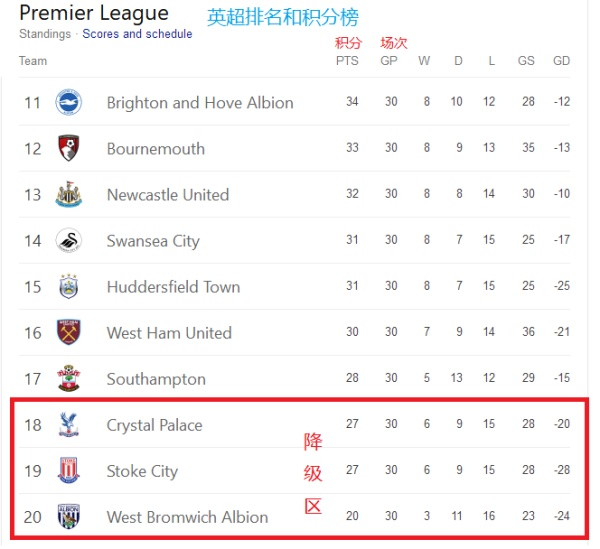The image size is (600, 549).
Task: Click the Southampton club crest
Action: click(x=68, y=378)
